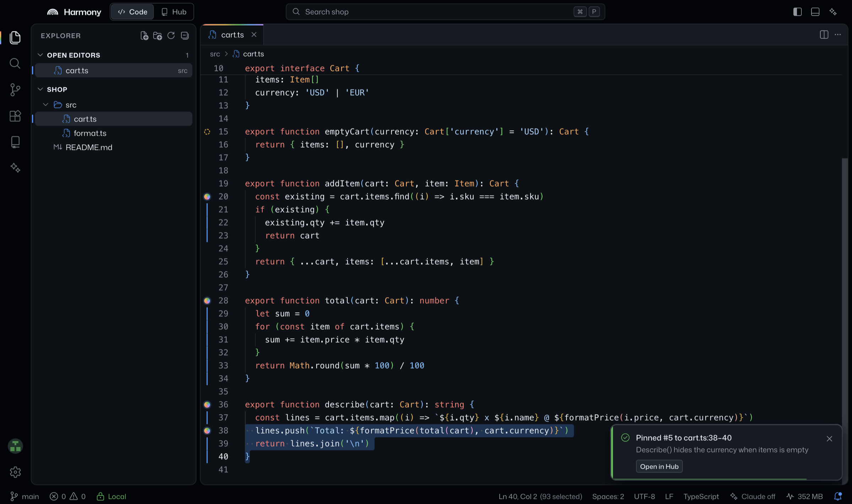Image resolution: width=852 pixels, height=504 pixels.
Task: Close the cart.ts tab
Action: point(254,35)
